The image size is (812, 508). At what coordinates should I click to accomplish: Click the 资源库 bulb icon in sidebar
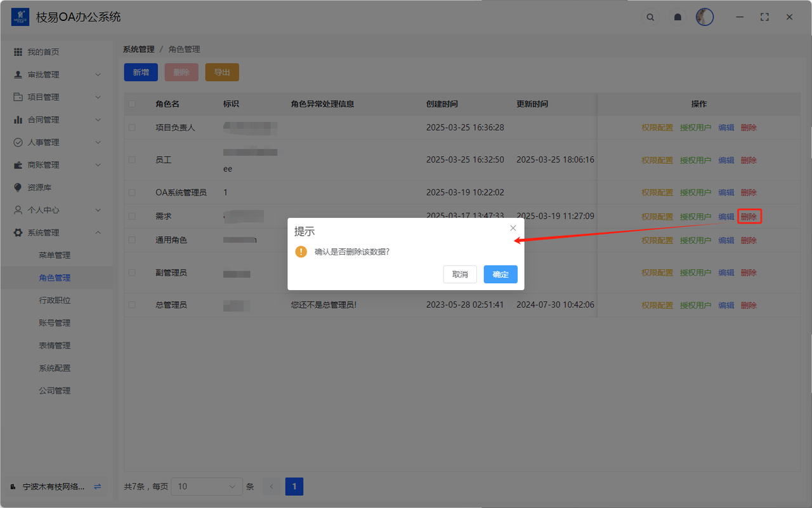pyautogui.click(x=18, y=187)
